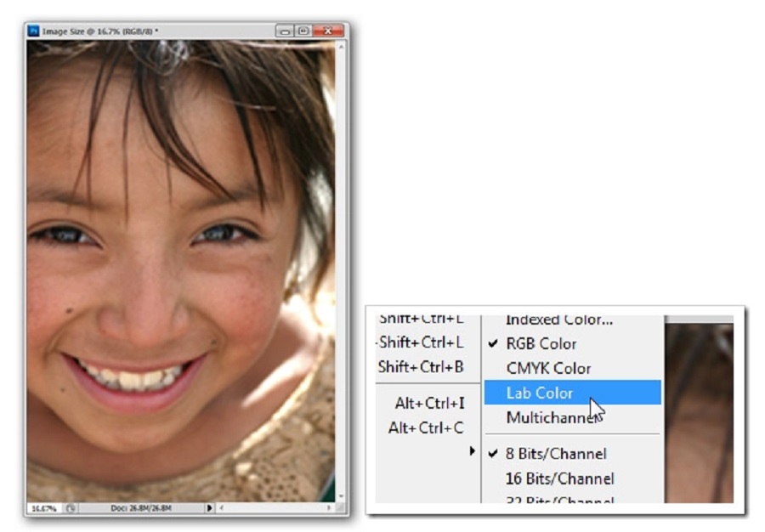Choose CMYK Color from the Mode menu

tap(548, 369)
